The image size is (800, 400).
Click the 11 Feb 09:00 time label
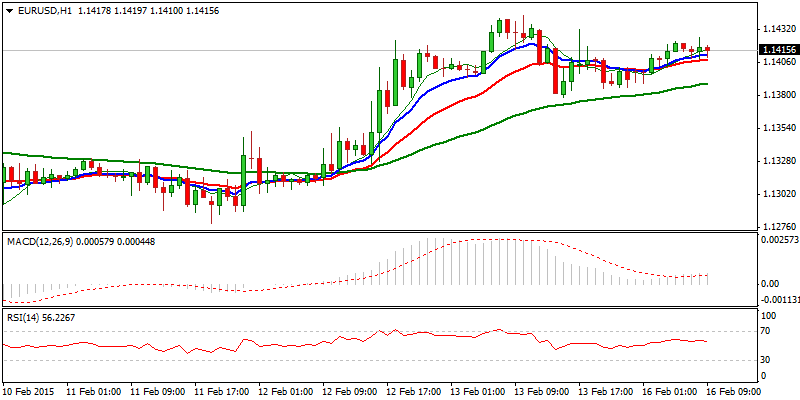[157, 391]
